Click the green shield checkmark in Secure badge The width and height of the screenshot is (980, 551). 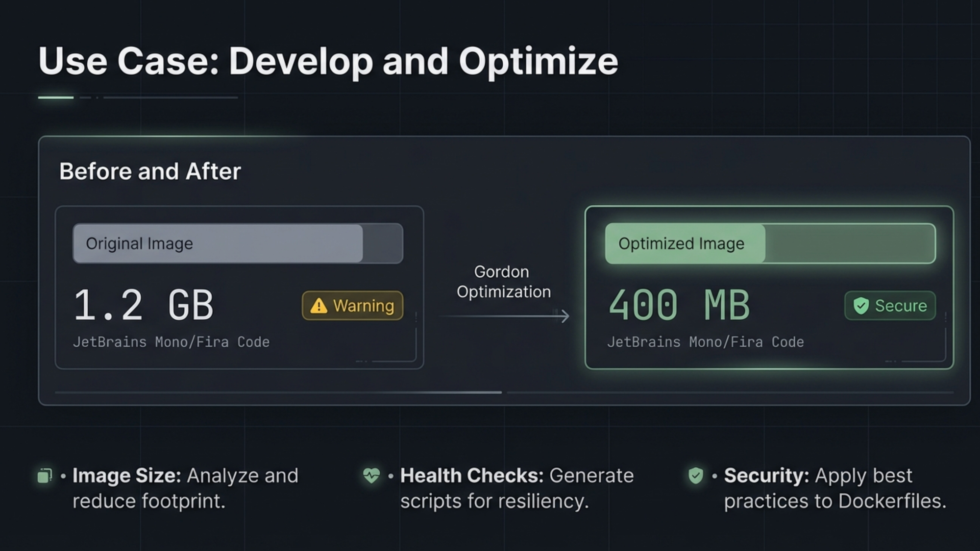(x=861, y=306)
